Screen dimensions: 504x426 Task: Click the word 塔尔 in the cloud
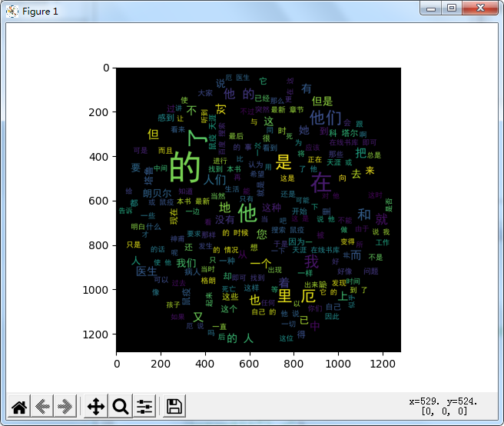350,133
